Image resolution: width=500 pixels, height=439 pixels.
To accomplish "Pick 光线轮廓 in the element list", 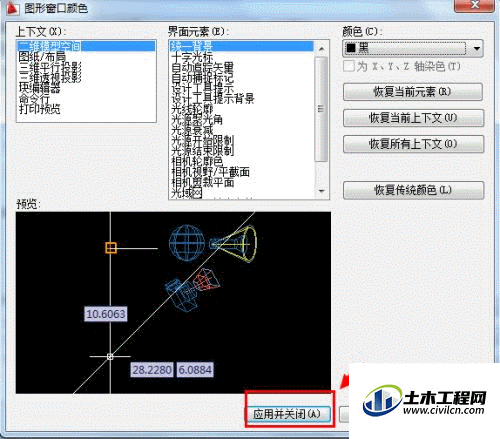I will click(192, 109).
